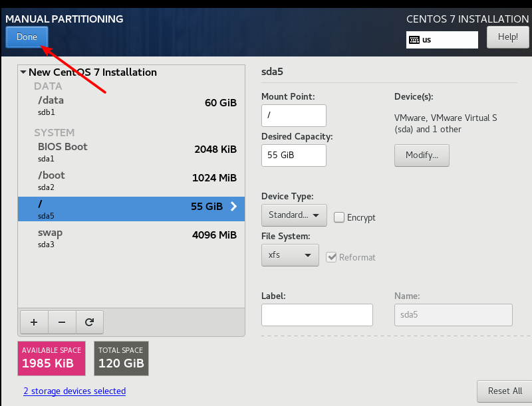Select the / sda5 partition row

pyautogui.click(x=131, y=209)
